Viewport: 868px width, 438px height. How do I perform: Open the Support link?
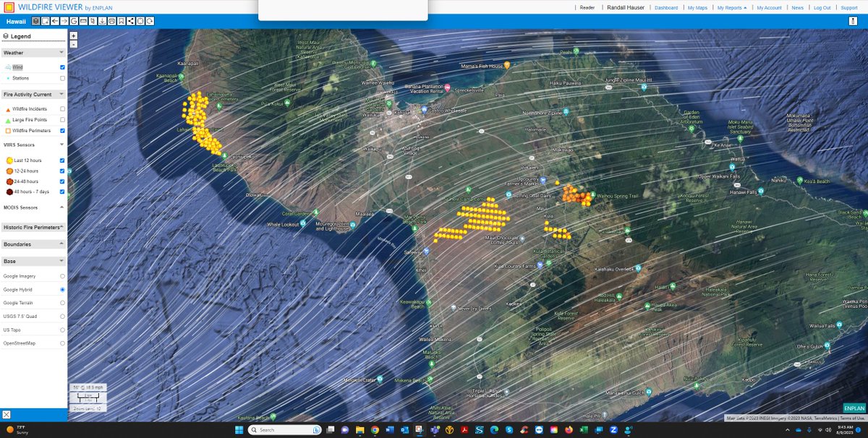pyautogui.click(x=848, y=8)
